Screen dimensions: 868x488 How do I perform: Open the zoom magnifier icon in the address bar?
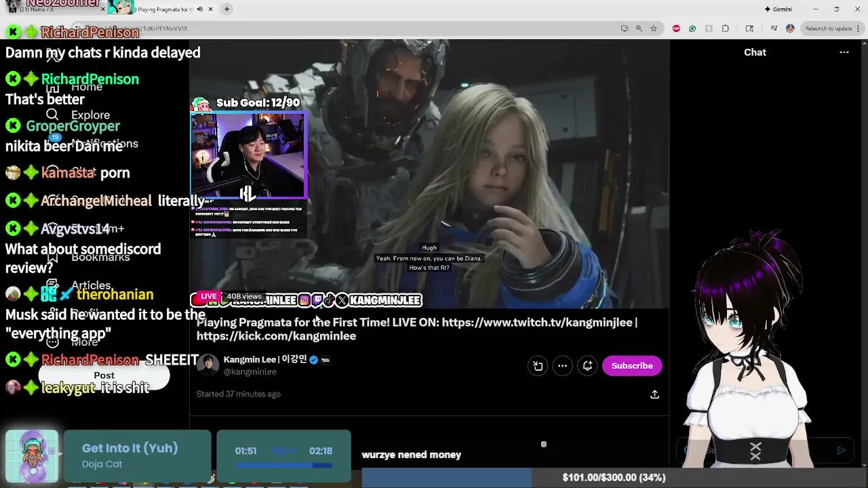point(639,28)
